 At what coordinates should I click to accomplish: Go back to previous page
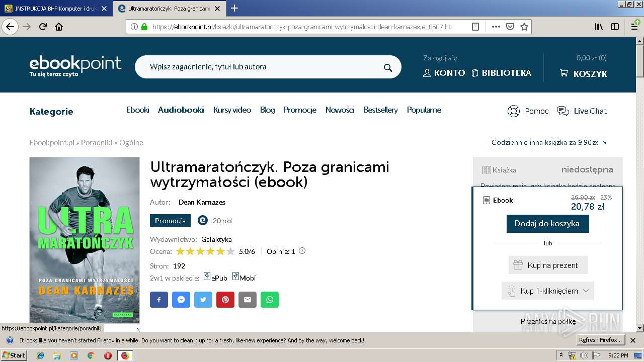[10, 27]
